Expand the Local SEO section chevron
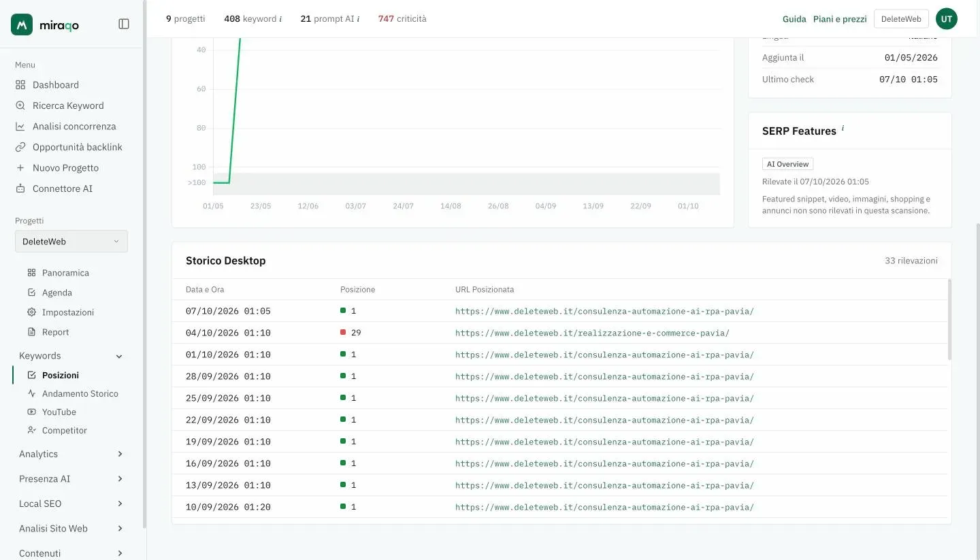 (x=120, y=504)
